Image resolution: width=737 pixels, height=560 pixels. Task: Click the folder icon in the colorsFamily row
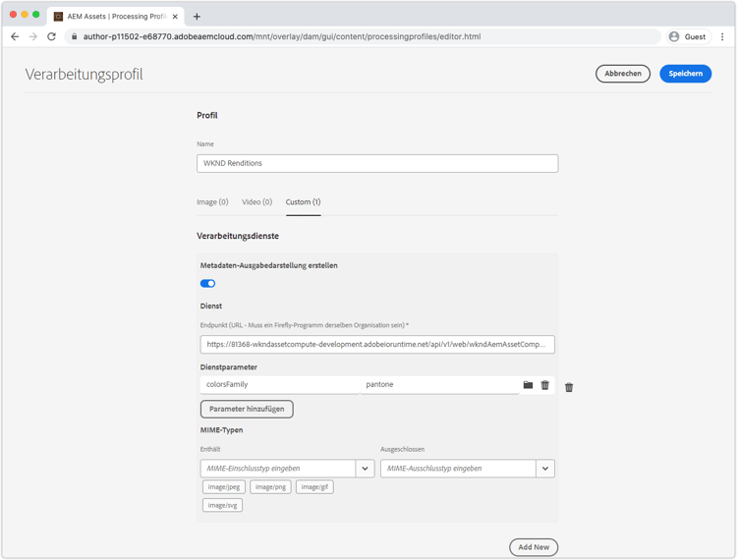[528, 385]
